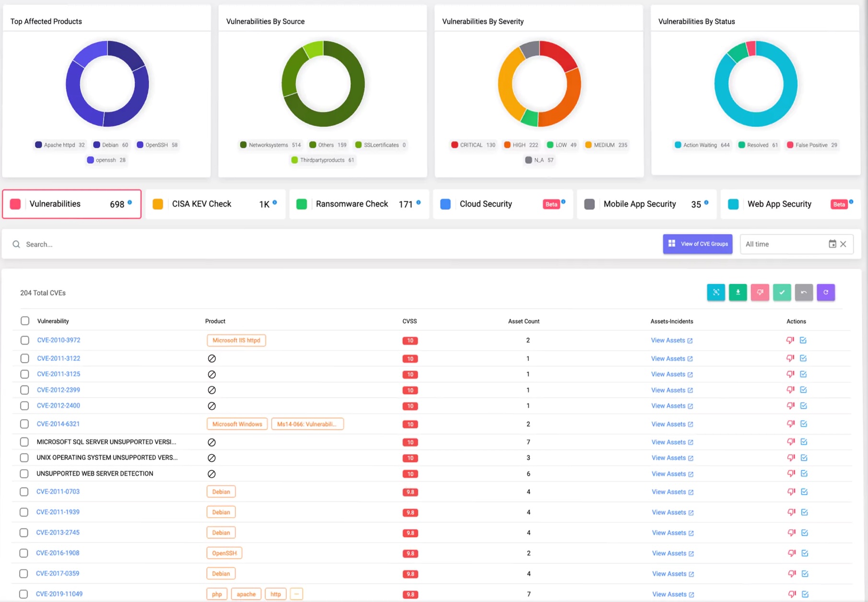
Task: Toggle Networksystems legend swatch in source chart
Action: point(243,145)
